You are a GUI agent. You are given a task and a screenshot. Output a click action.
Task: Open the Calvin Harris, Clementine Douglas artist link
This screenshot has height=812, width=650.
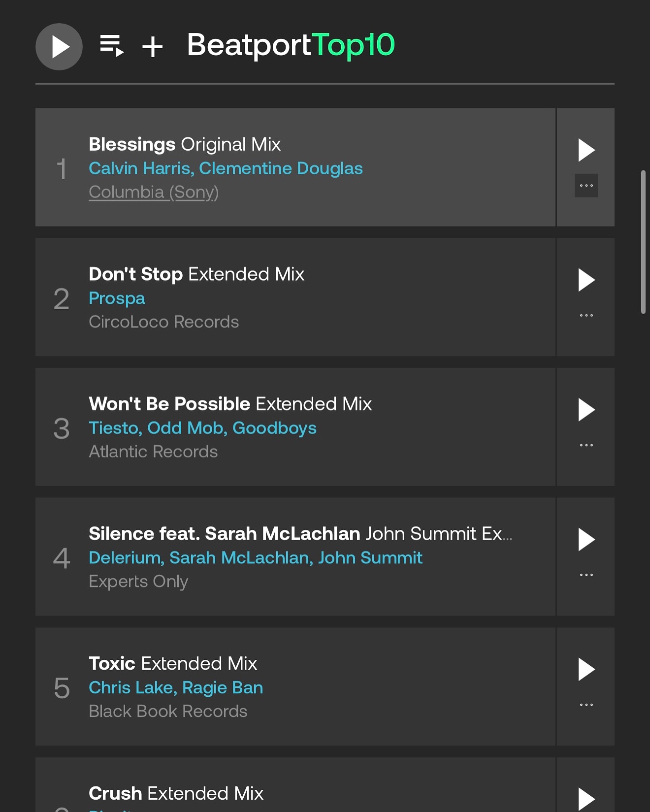pyautogui.click(x=226, y=168)
